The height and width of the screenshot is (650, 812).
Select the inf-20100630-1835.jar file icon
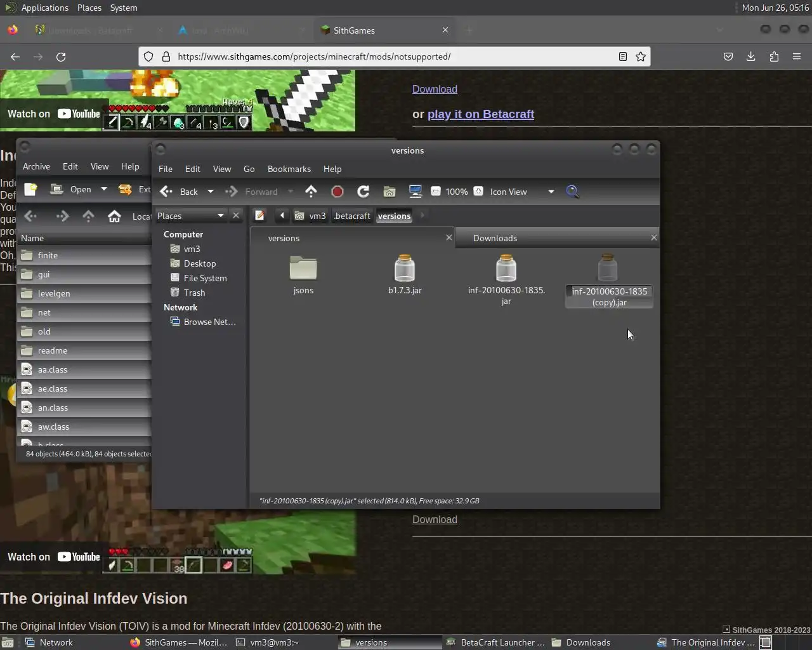coord(506,268)
